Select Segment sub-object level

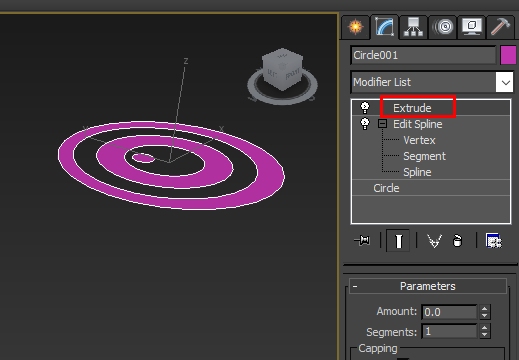(424, 156)
